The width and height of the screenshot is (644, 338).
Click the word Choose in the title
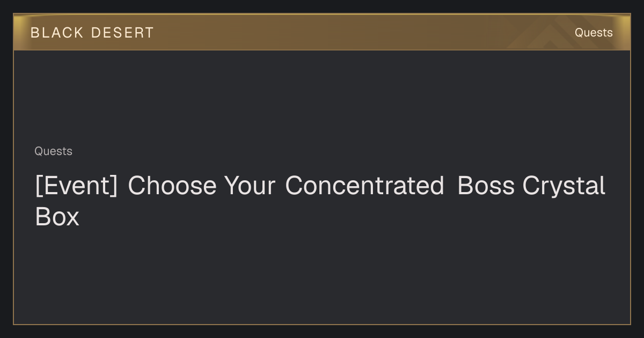[x=172, y=186]
